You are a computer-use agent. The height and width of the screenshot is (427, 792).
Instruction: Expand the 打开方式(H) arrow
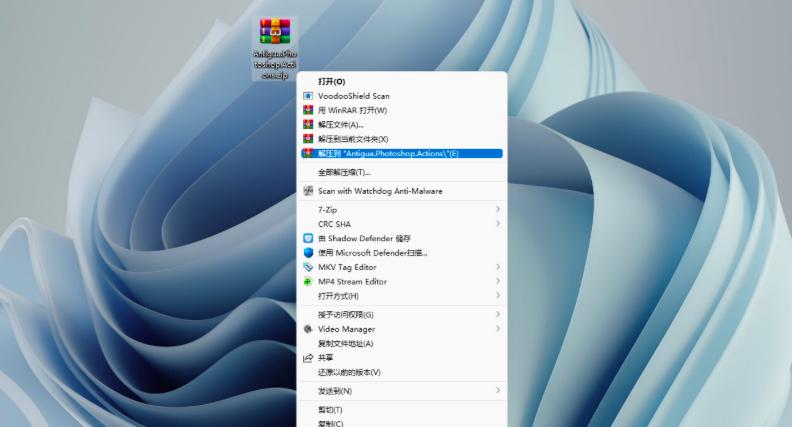[498, 295]
